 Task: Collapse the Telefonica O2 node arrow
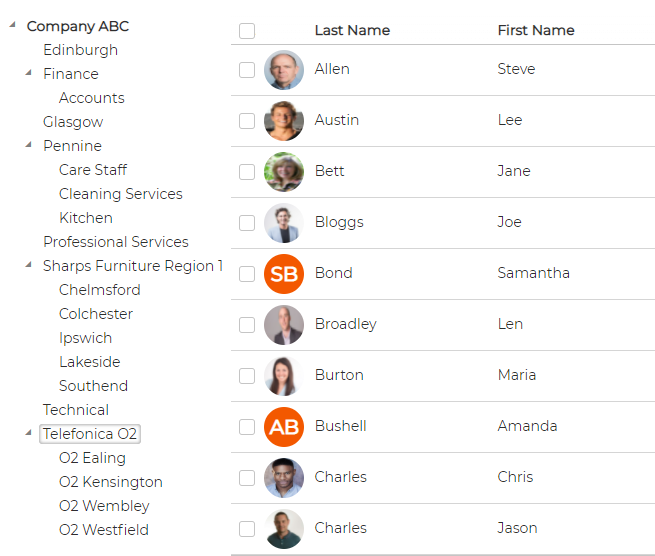(x=29, y=433)
